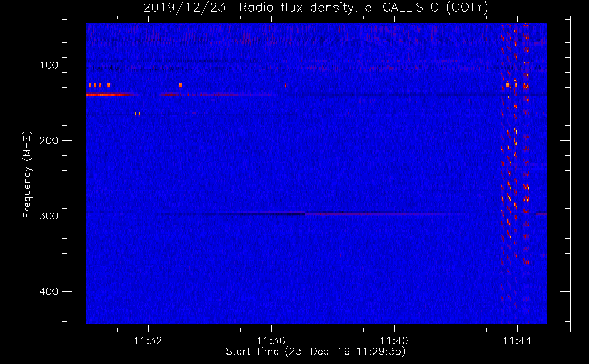Click the 'Frequency (MHZ)' axis label

(x=27, y=175)
